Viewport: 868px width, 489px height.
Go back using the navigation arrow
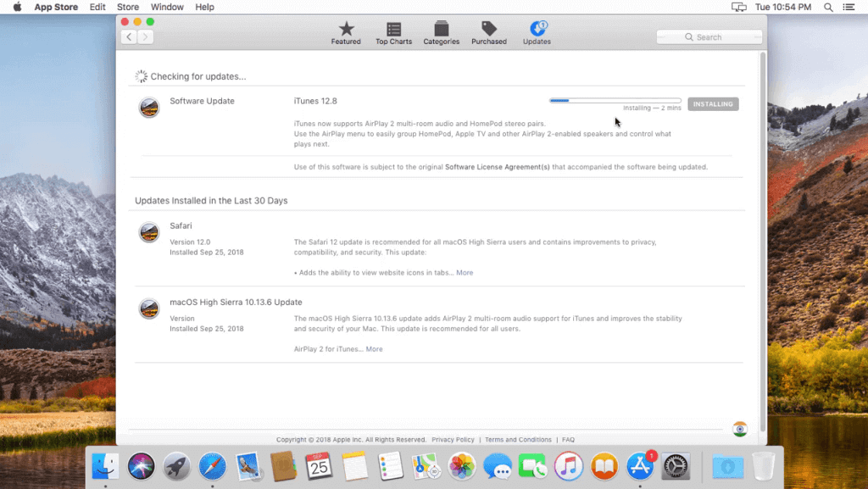128,36
